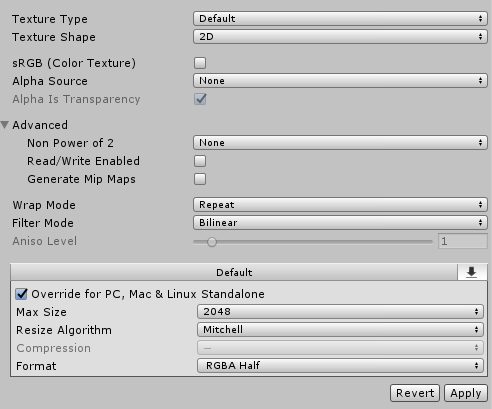Open the Alpha Source dropdown
The height and width of the screenshot is (409, 492).
340,81
